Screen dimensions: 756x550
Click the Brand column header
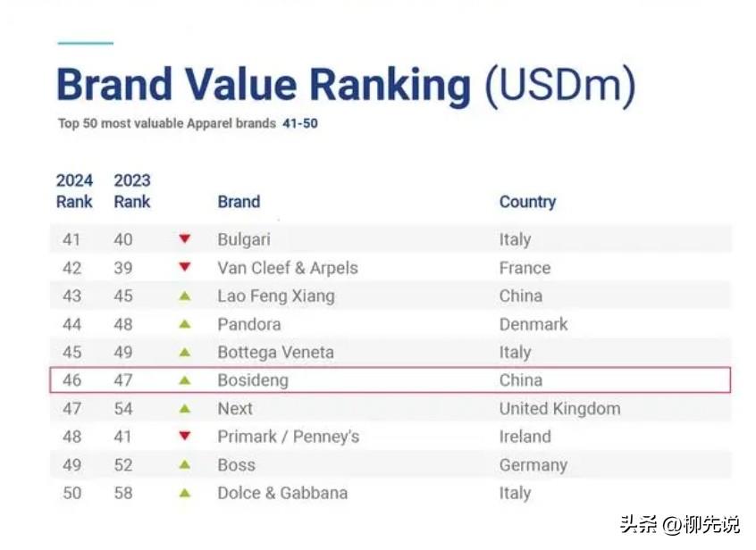(x=239, y=202)
